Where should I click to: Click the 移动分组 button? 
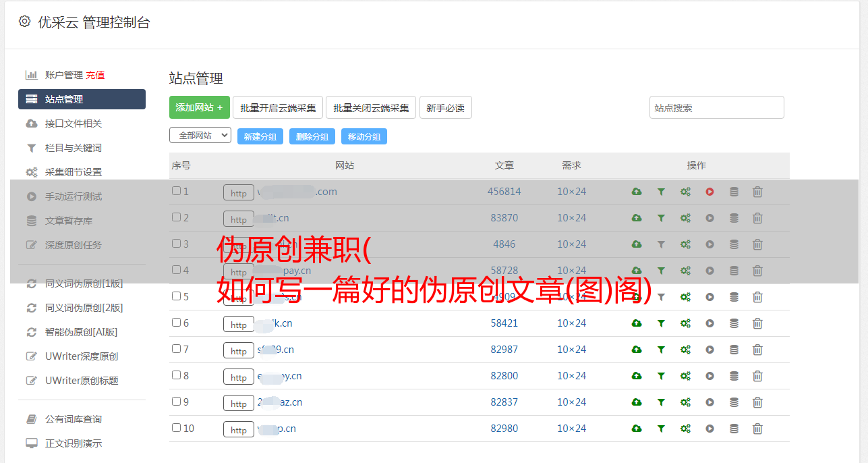(364, 136)
